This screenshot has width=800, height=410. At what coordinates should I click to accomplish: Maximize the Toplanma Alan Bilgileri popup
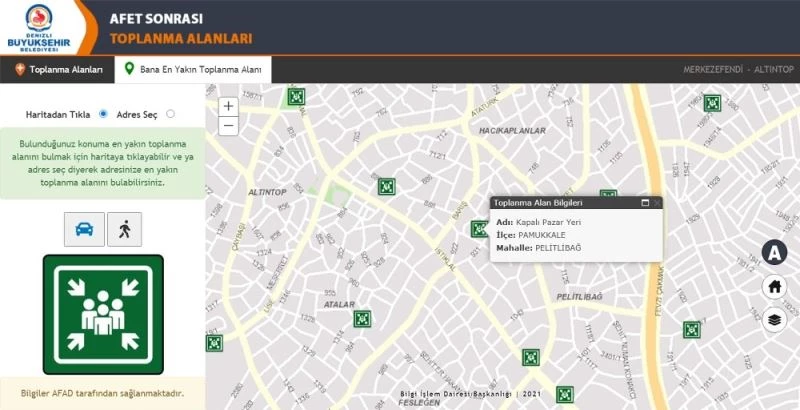click(x=645, y=203)
